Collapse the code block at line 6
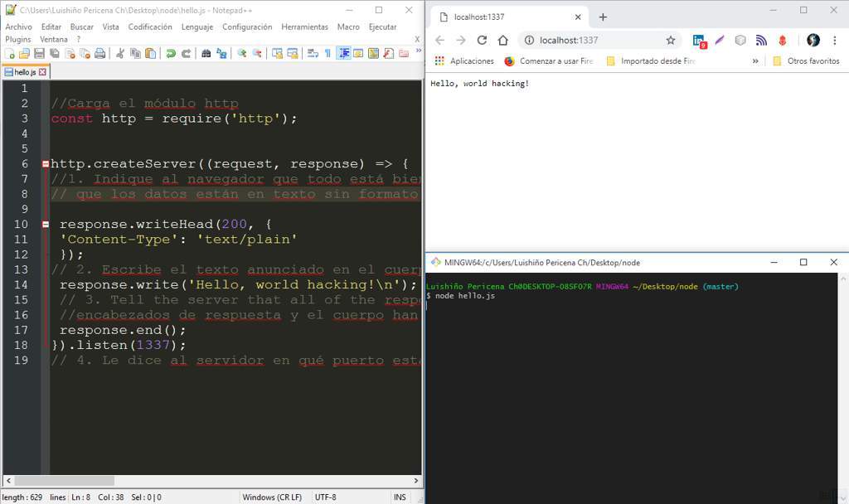This screenshot has height=504, width=849. pos(44,163)
